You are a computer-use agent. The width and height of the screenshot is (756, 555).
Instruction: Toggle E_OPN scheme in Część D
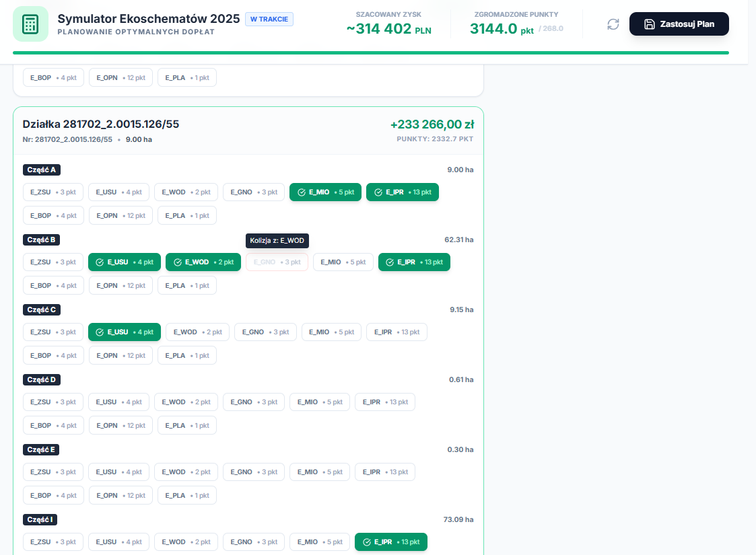pyautogui.click(x=121, y=425)
